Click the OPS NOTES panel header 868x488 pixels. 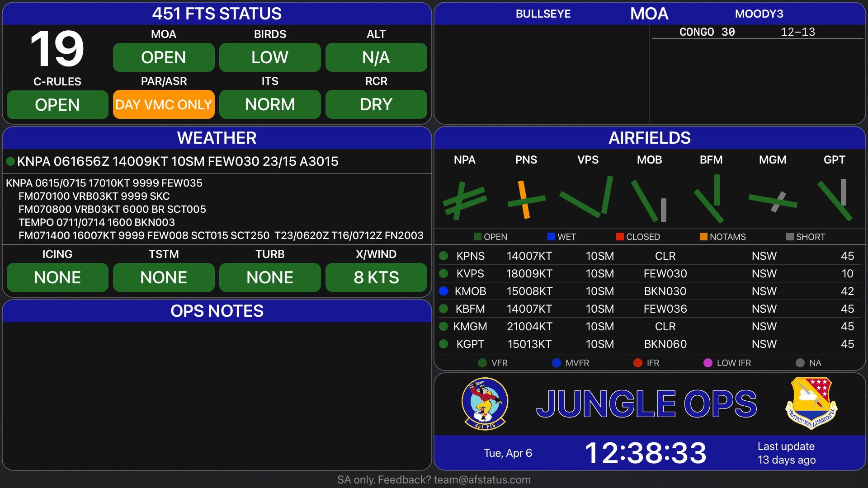pyautogui.click(x=217, y=311)
